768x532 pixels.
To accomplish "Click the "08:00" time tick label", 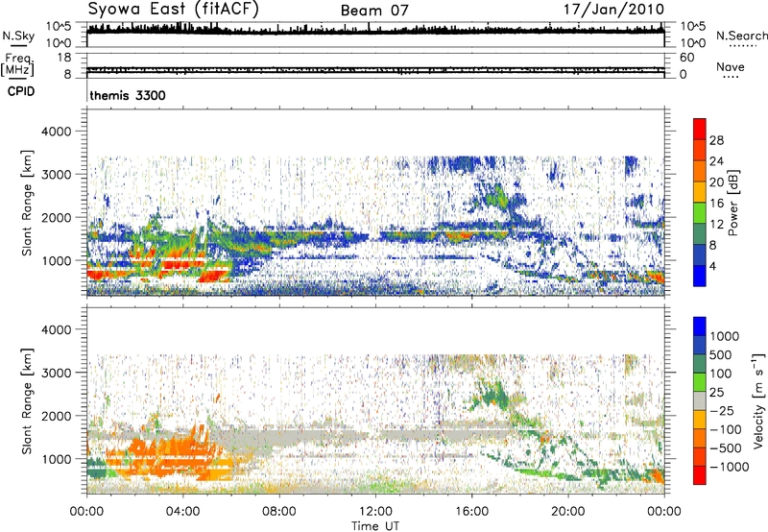I will point(279,512).
